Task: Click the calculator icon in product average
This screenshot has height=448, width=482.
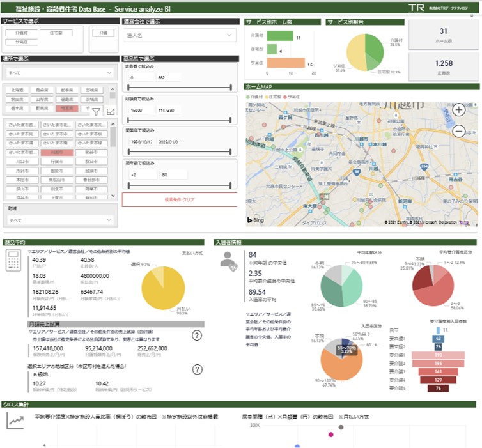Action: 13,260
